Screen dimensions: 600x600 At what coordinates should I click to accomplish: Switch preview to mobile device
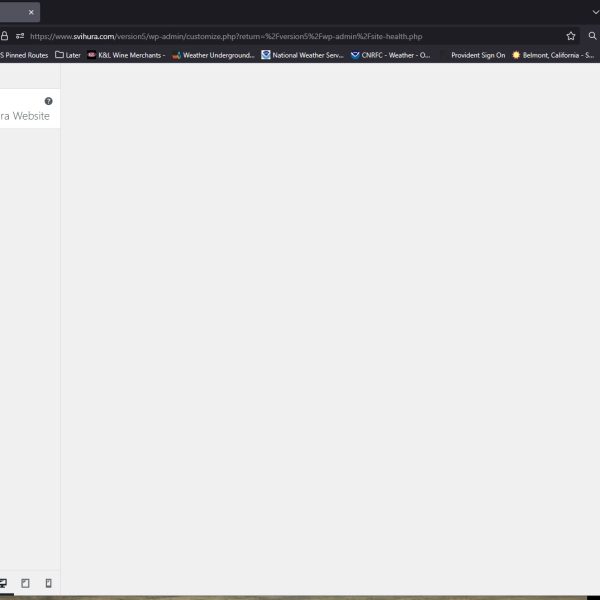pyautogui.click(x=49, y=583)
